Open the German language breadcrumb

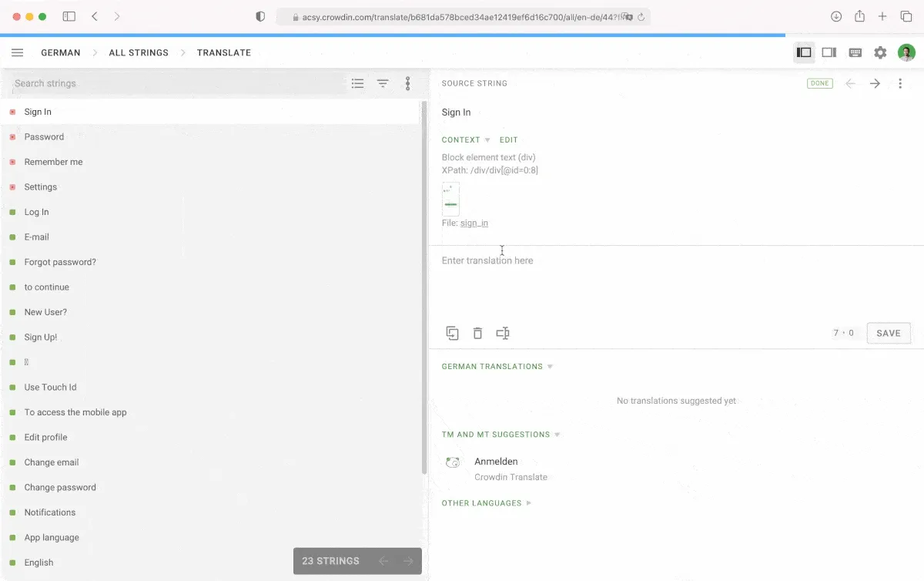pos(61,52)
